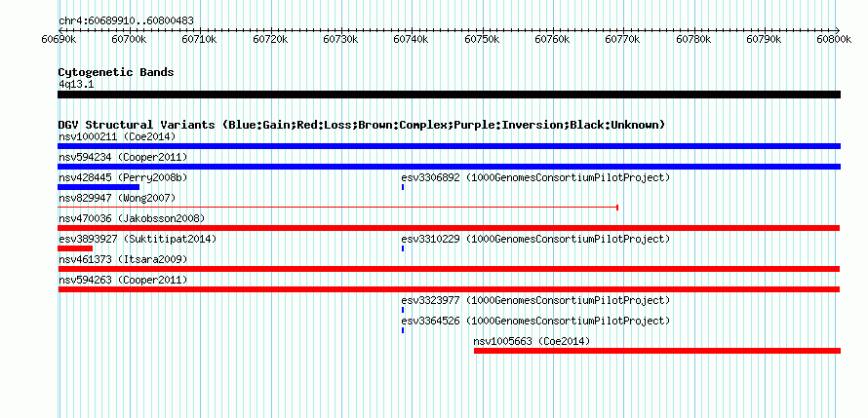Click the chr4:60689910..60800483 region label
The image size is (868, 418).
[126, 21]
